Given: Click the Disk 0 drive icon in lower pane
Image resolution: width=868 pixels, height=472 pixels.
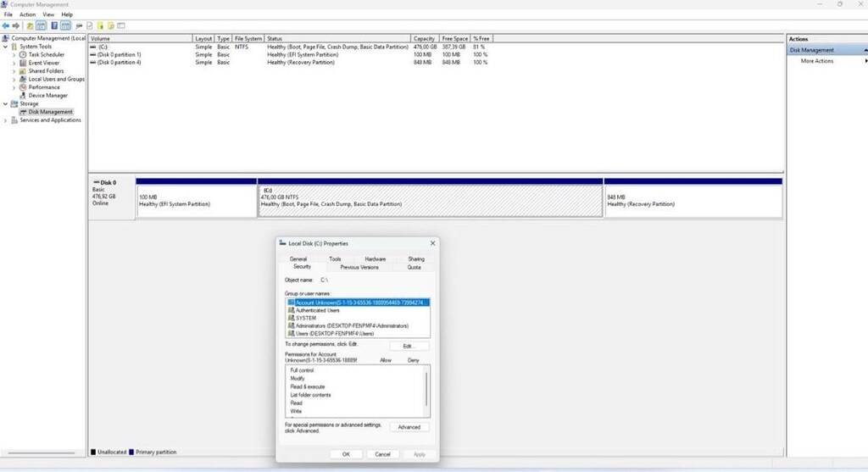Looking at the screenshot, I should click(x=97, y=182).
